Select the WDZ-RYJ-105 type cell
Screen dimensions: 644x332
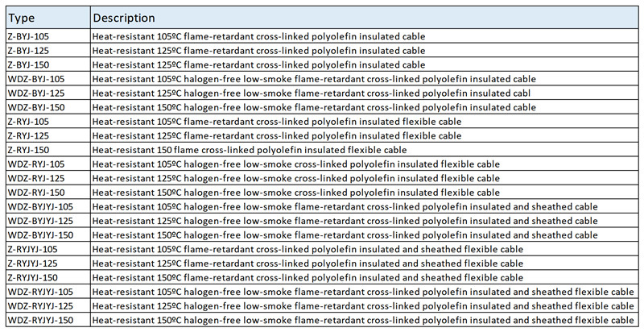click(x=36, y=164)
